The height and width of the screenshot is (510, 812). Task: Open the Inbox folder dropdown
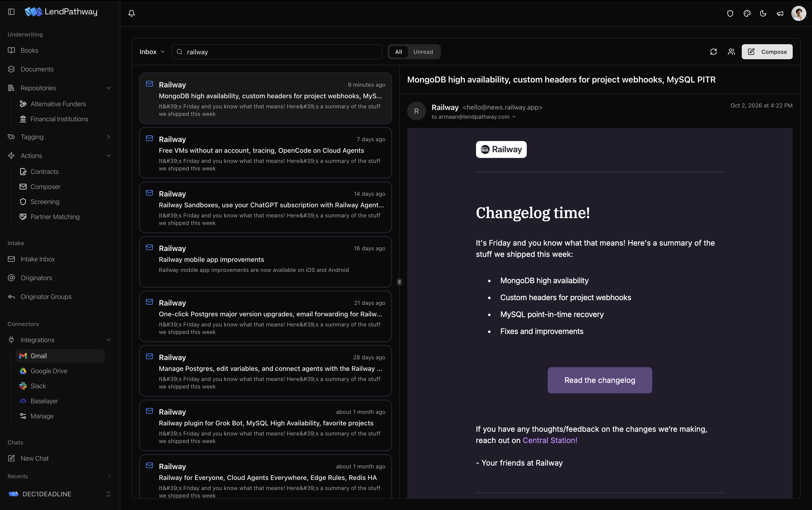pyautogui.click(x=152, y=52)
